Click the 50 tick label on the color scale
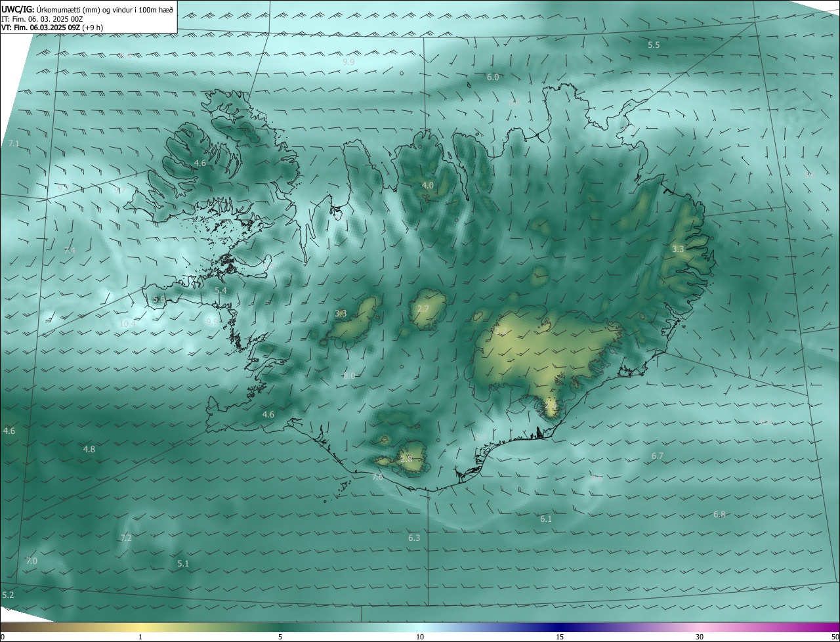This screenshot has height=642, width=840. (x=835, y=637)
